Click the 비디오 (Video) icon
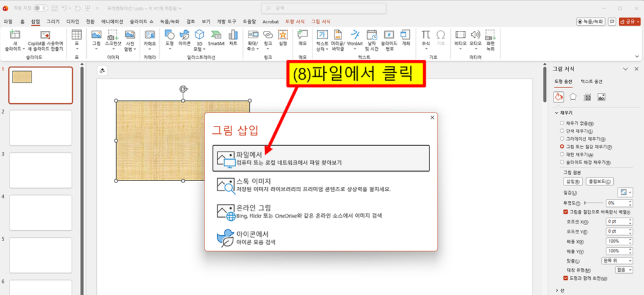 click(x=460, y=35)
